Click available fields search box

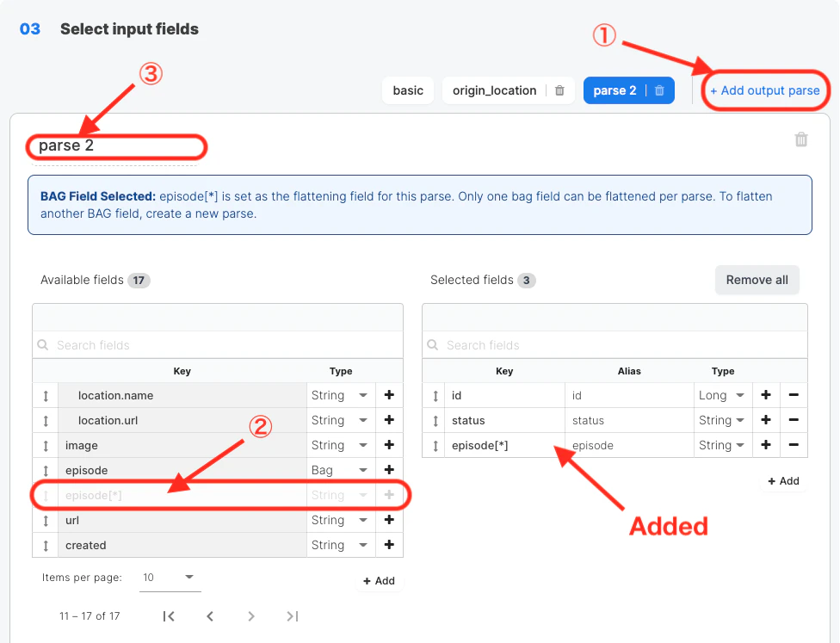tap(218, 345)
